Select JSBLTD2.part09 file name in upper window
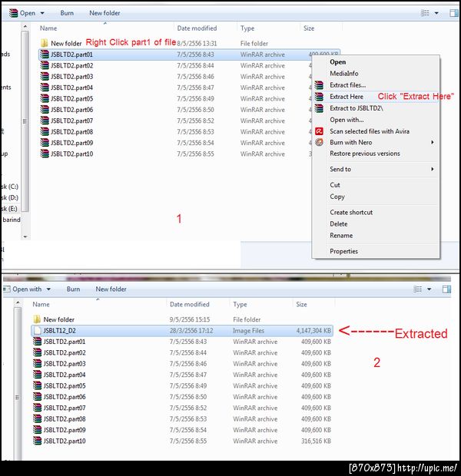The height and width of the screenshot is (476, 461). point(71,143)
